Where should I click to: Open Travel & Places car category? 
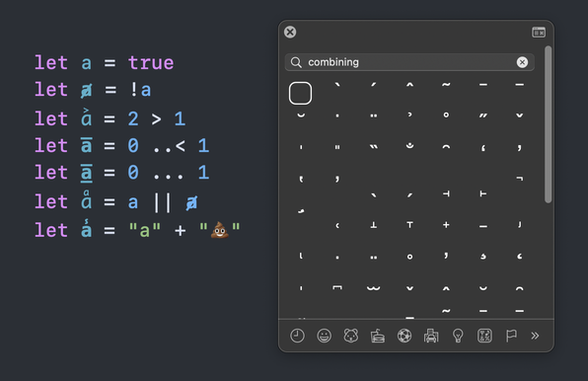(431, 336)
